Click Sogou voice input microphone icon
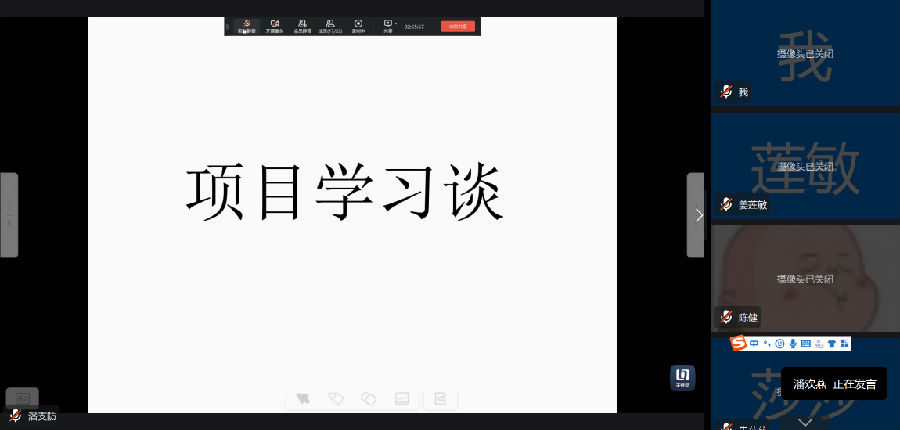 [792, 344]
